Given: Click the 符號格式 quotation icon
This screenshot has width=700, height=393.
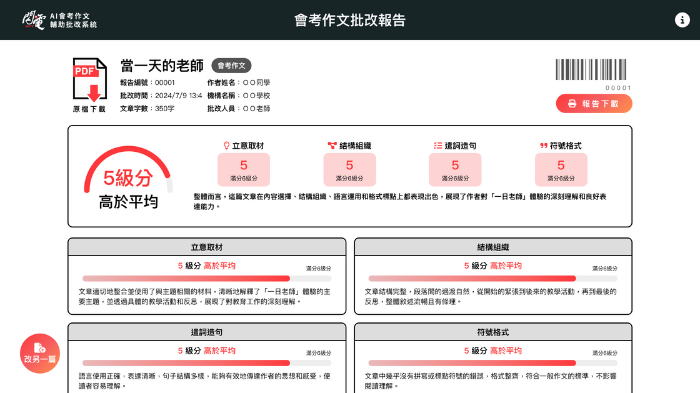Looking at the screenshot, I should [x=543, y=146].
